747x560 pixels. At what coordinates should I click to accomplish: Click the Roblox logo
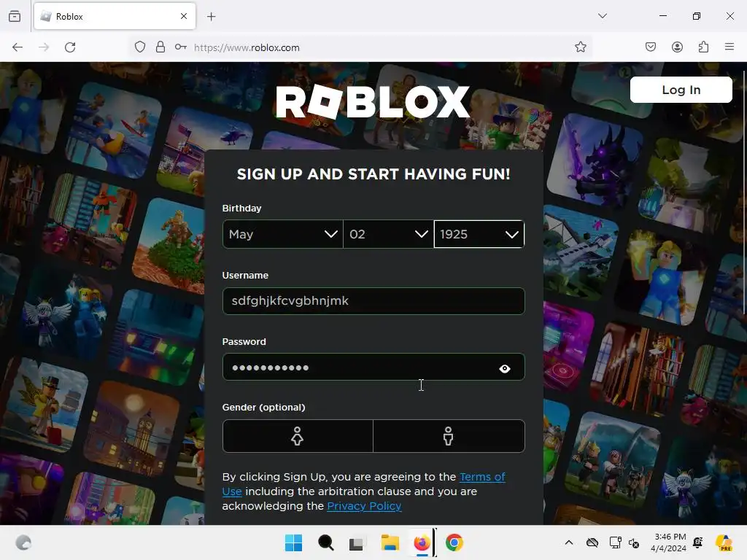373,102
